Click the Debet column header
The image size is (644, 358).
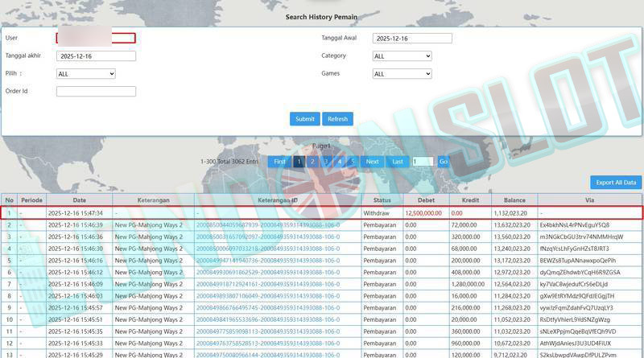pyautogui.click(x=426, y=200)
